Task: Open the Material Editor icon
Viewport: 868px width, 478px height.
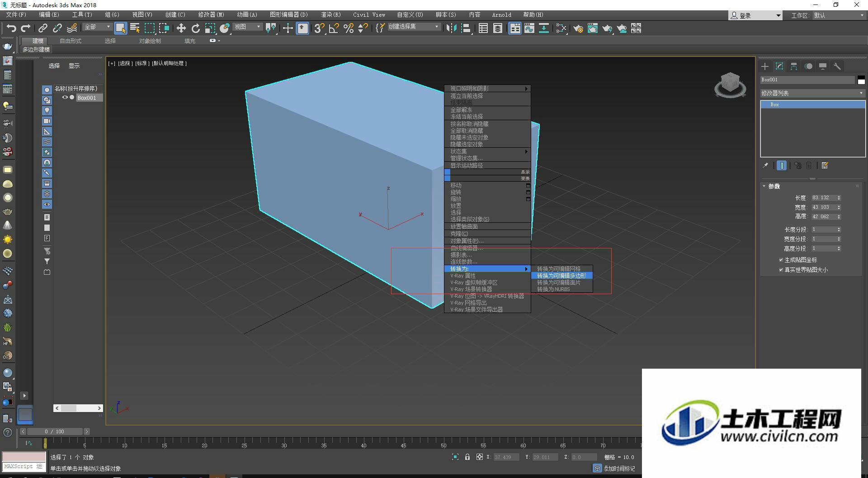Action: [561, 28]
